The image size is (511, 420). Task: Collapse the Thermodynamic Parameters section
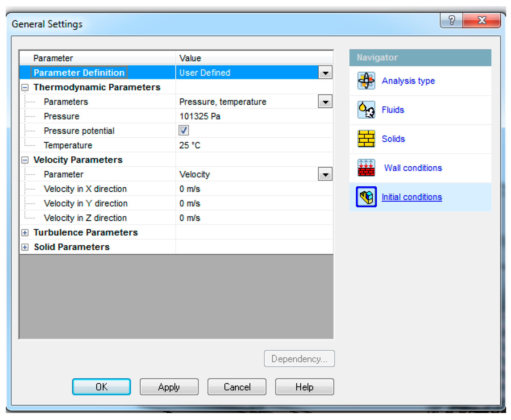click(x=24, y=87)
